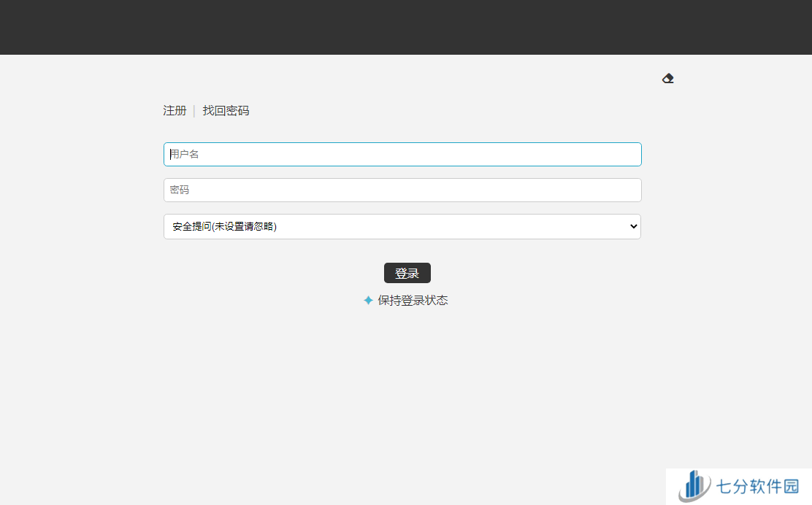
Task: Click the dark header bar
Action: 406,27
